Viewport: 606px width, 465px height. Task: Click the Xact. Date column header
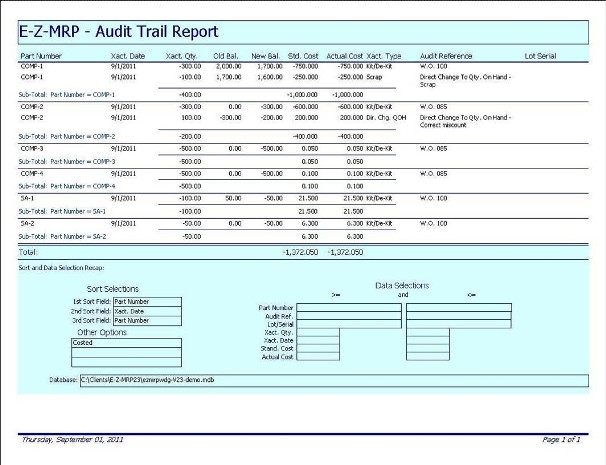128,56
